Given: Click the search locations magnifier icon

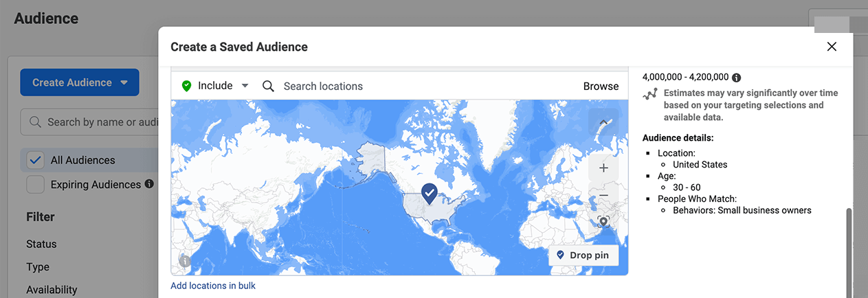Looking at the screenshot, I should [269, 86].
